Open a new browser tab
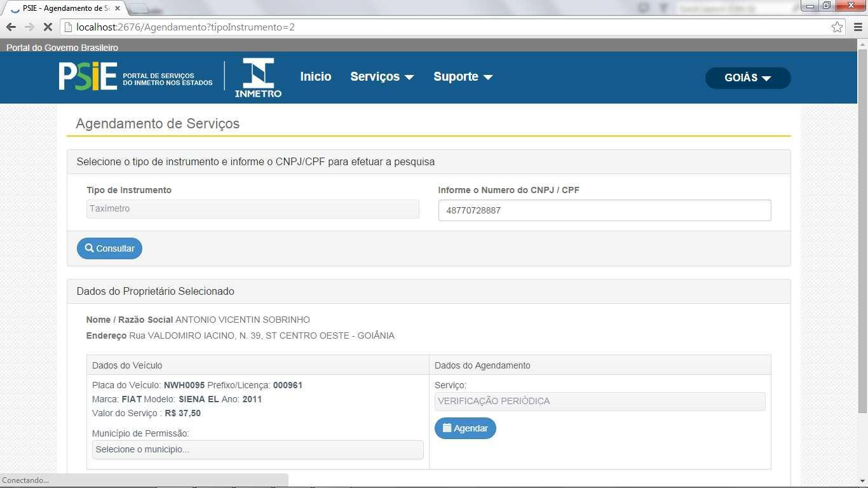Viewport: 868px width, 488px height. point(137,8)
